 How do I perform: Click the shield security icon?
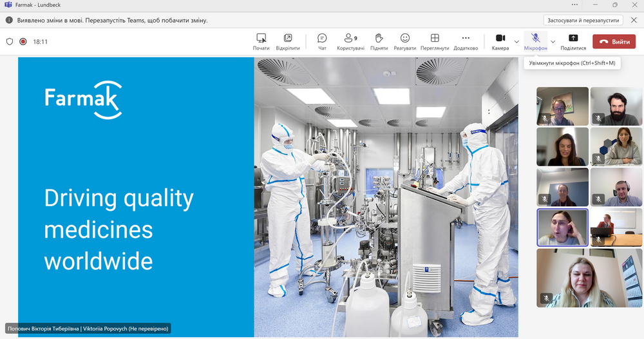coord(10,41)
